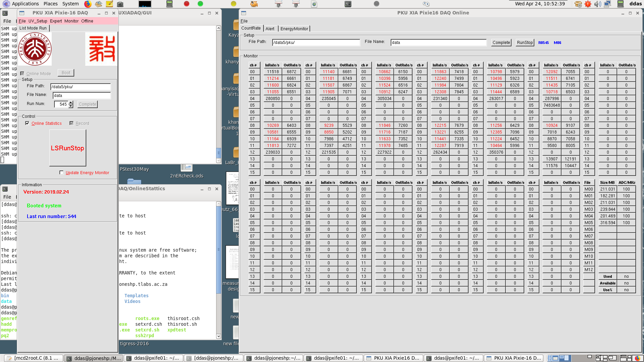Switch to the CountRate tab

(251, 28)
